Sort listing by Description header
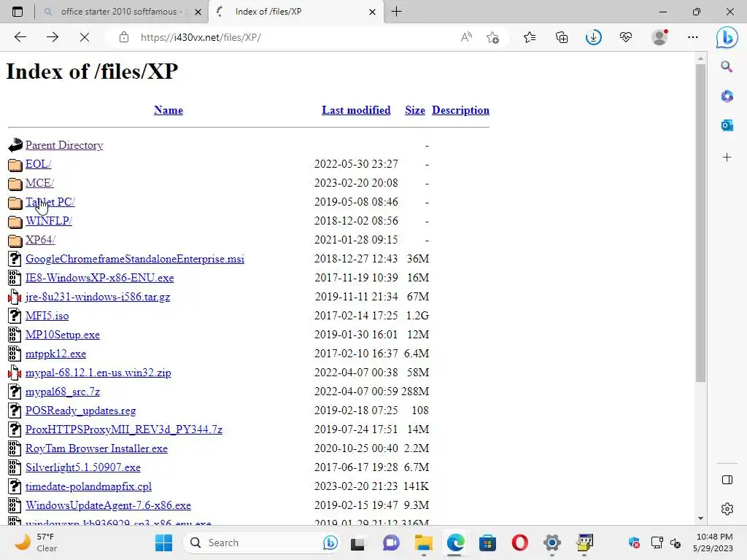 coord(461,110)
